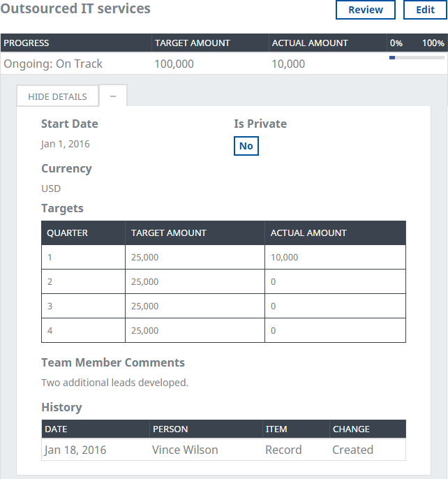Click the Outsourced IT services title
448x479 pixels.
75,9
